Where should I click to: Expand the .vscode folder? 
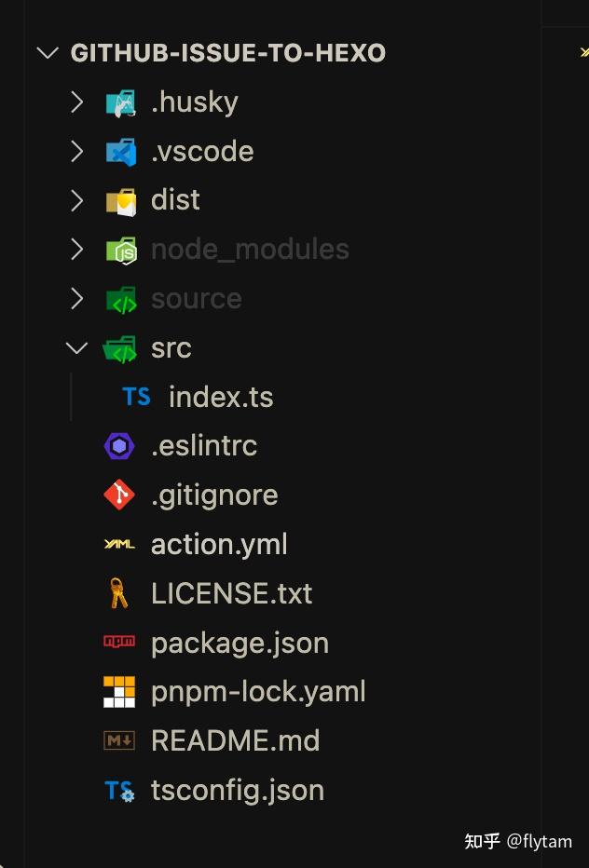tap(76, 151)
